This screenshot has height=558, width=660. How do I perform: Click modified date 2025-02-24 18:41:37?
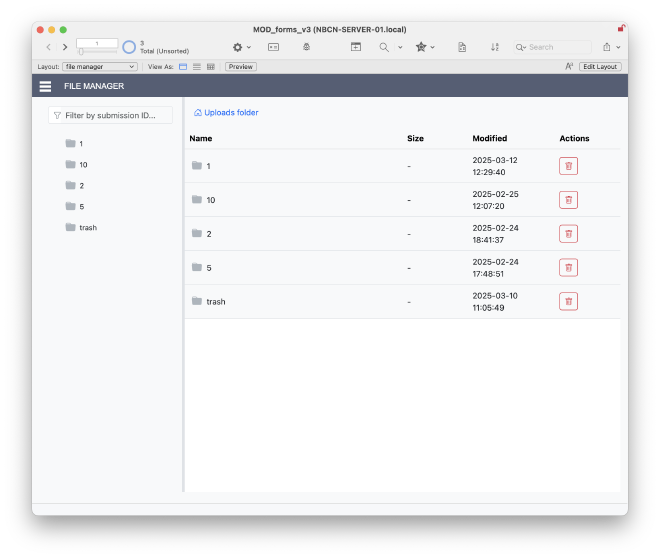tap(495, 234)
